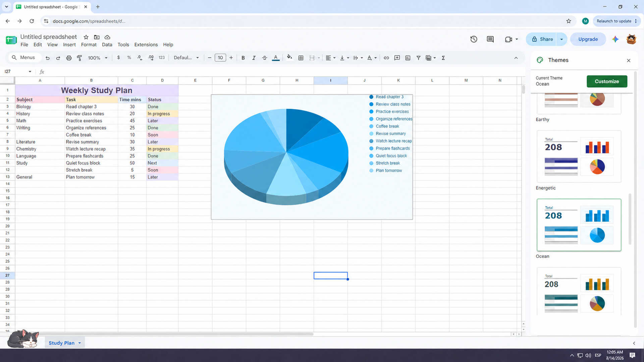Select the Energetic theme thumbnail
This screenshot has width=644, height=362.
(579, 157)
